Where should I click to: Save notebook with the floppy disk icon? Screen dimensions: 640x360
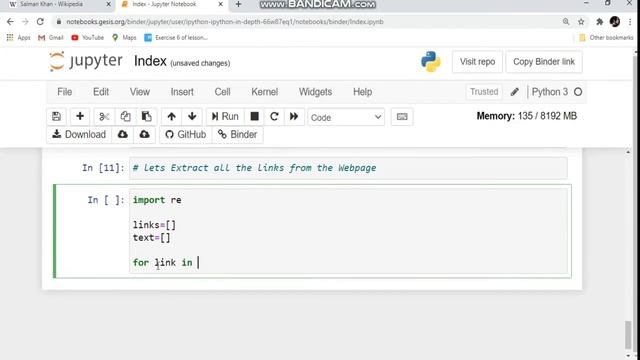click(56, 117)
